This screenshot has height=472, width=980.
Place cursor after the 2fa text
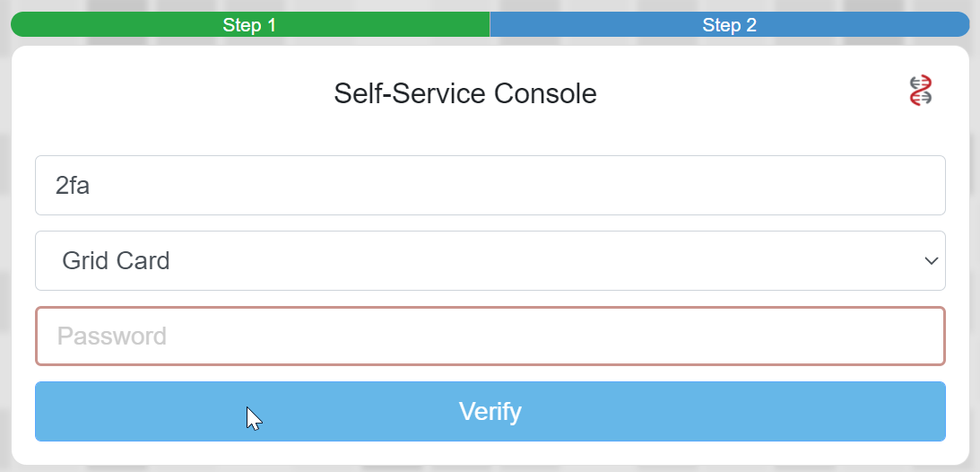pyautogui.click(x=93, y=186)
